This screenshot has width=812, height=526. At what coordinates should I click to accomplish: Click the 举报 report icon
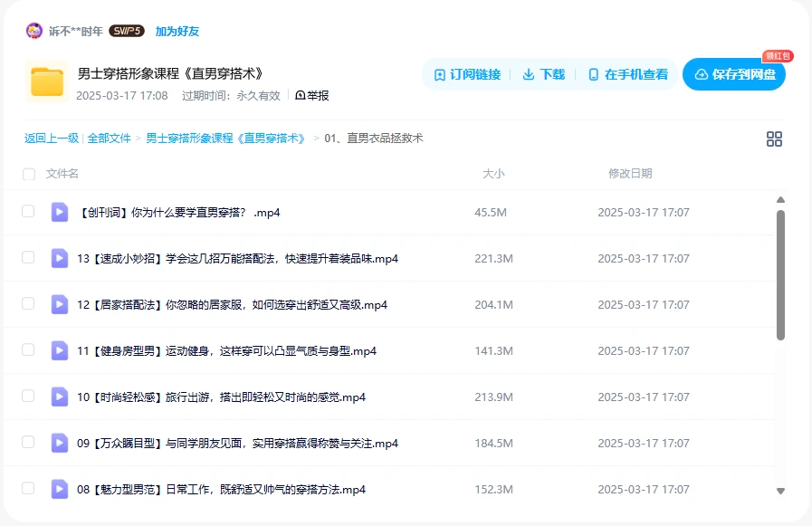pyautogui.click(x=301, y=95)
